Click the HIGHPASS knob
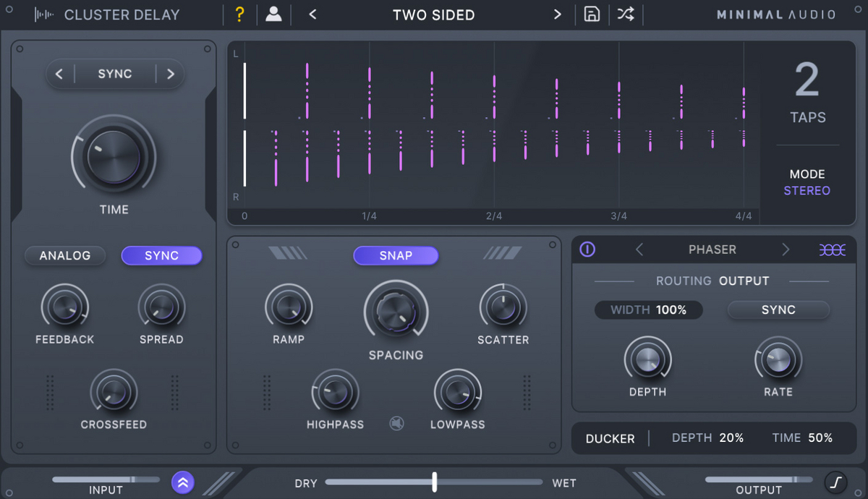 pyautogui.click(x=335, y=392)
